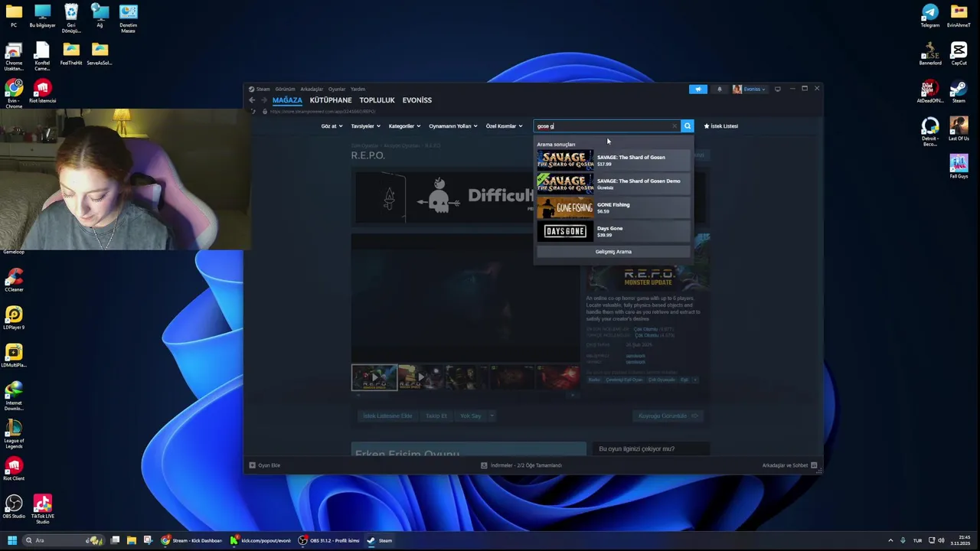Open the Arkadaşlar menu
This screenshot has width=980, height=551.
pos(312,89)
